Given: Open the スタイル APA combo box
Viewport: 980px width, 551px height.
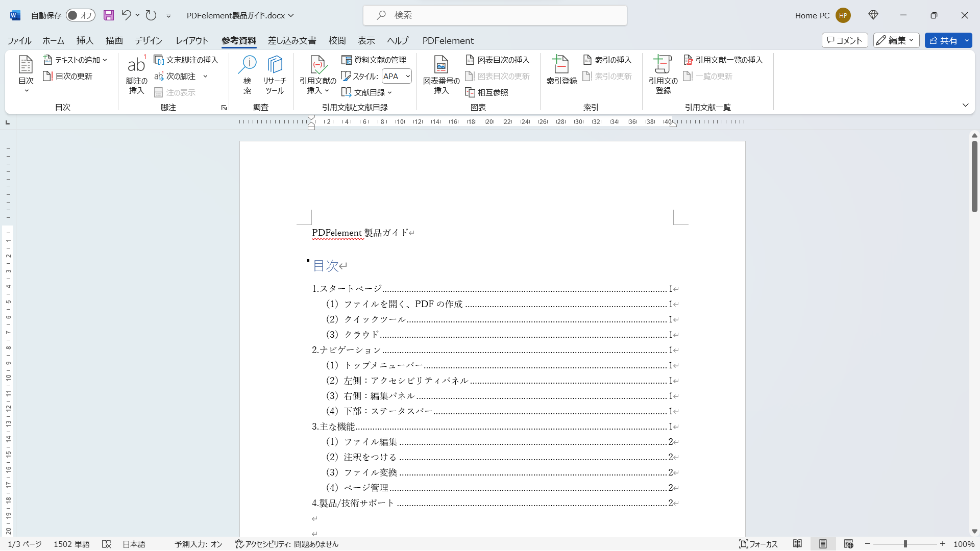Looking at the screenshot, I should (397, 77).
